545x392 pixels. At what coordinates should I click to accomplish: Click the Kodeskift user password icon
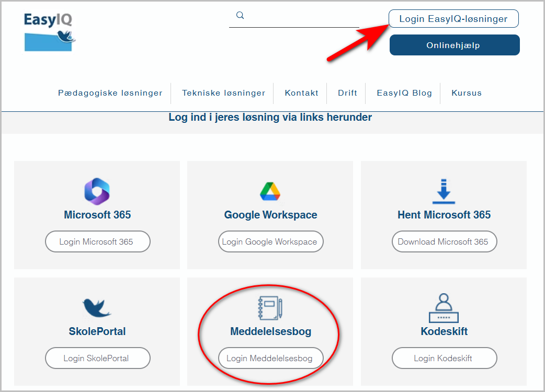[444, 308]
